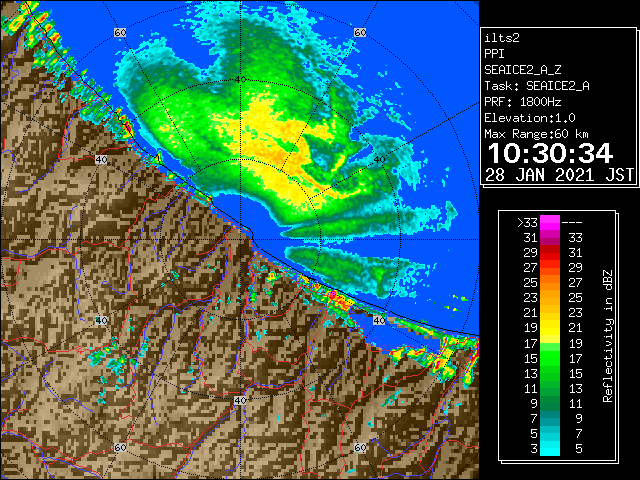Click the Reflectivity in dBZ axis label

click(607, 336)
